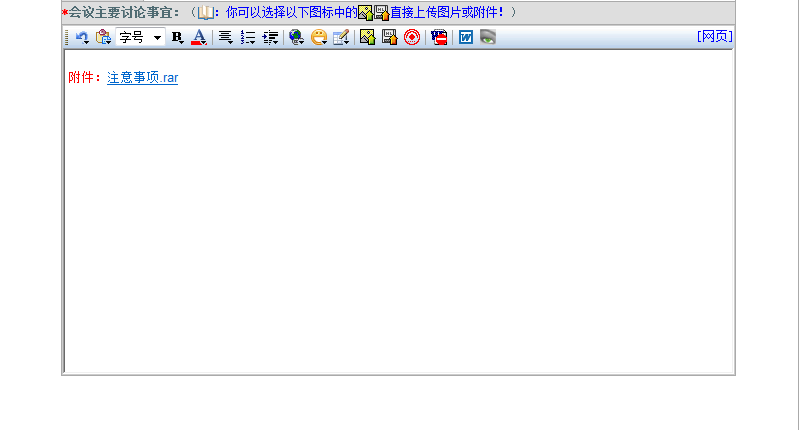Open the smiley emoticon picker
This screenshot has height=430, width=799.
[x=319, y=37]
